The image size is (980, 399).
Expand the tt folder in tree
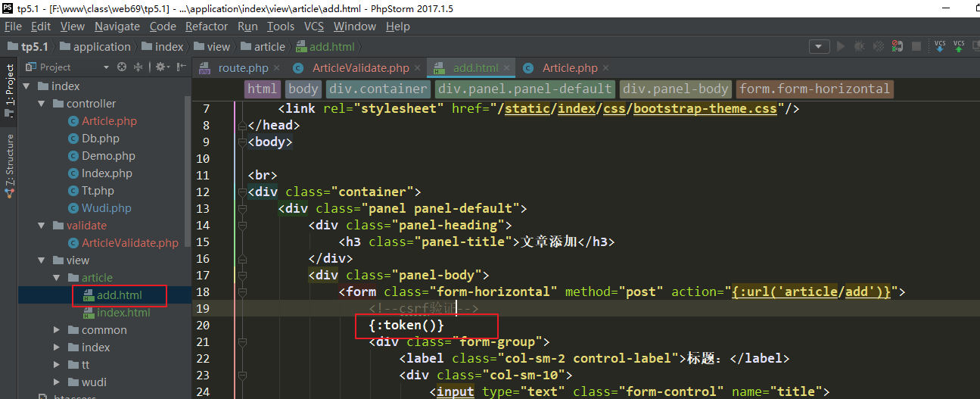(x=57, y=365)
